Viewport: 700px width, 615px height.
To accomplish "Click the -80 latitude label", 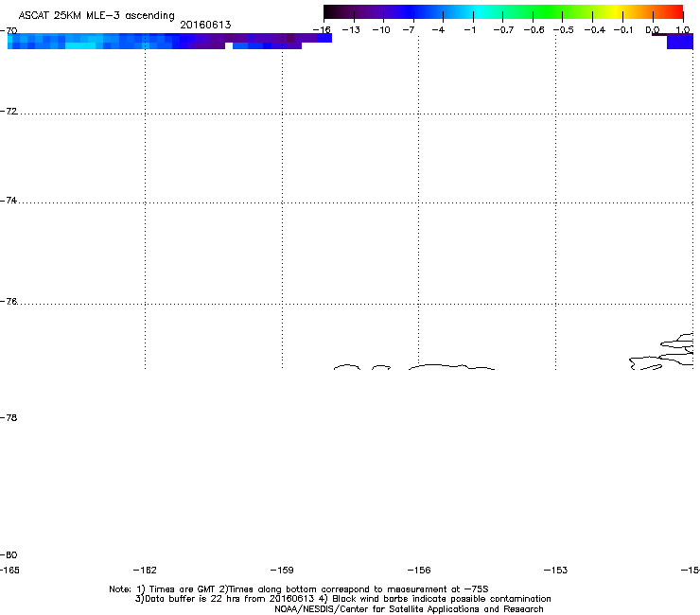I will [x=9, y=554].
